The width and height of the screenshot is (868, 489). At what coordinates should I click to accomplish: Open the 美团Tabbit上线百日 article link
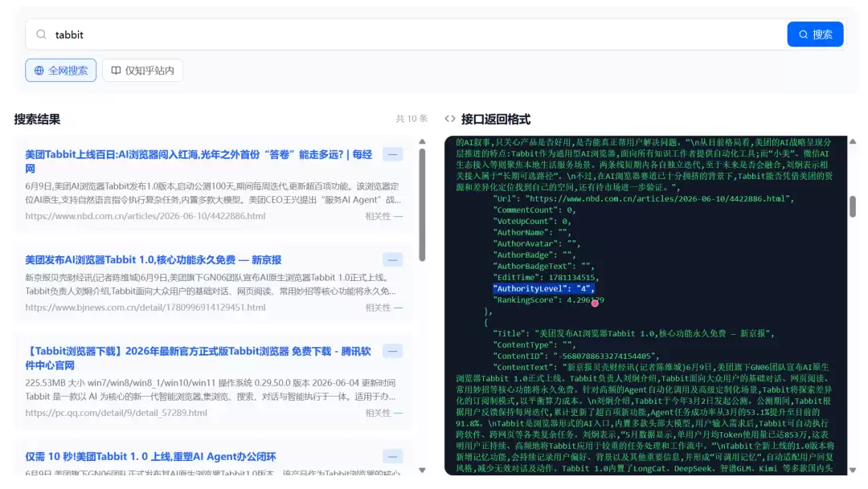pyautogui.click(x=199, y=161)
